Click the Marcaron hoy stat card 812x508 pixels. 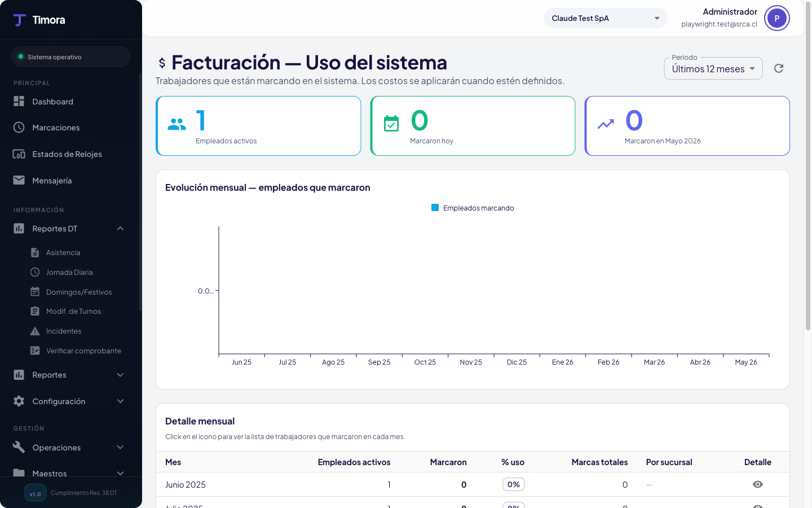[473, 126]
